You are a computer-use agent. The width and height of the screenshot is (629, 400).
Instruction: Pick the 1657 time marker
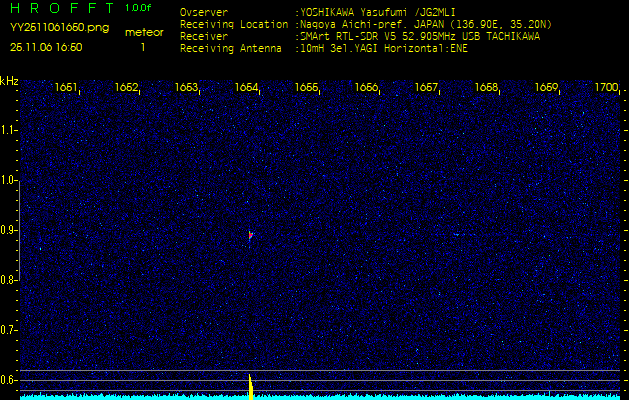pos(426,88)
